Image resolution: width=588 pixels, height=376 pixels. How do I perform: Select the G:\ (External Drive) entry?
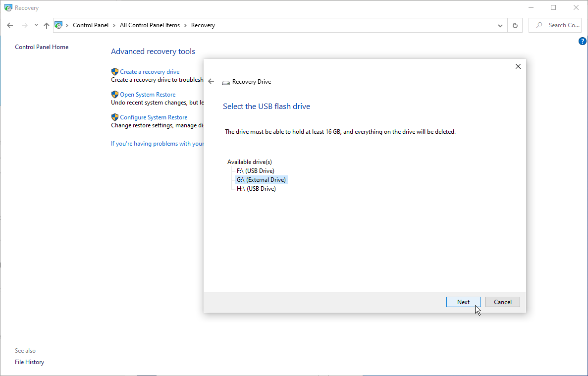coord(261,179)
